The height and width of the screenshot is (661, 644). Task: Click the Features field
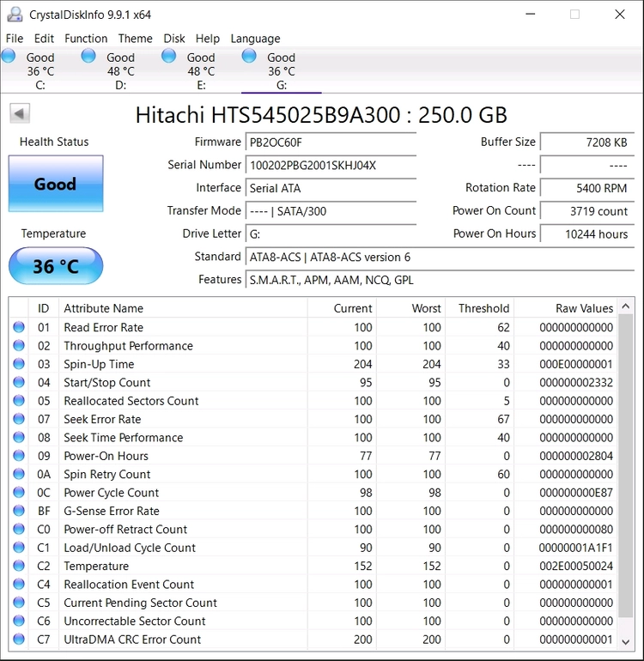click(440, 280)
